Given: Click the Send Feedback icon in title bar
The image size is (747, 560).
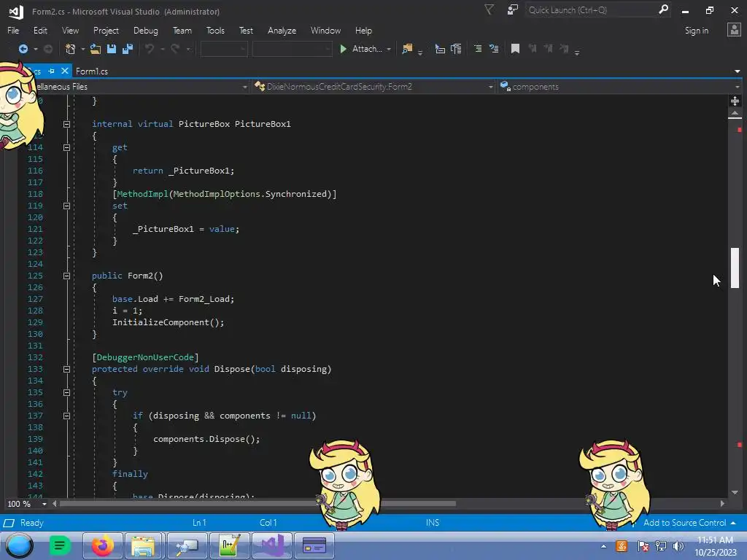Looking at the screenshot, I should [x=513, y=10].
